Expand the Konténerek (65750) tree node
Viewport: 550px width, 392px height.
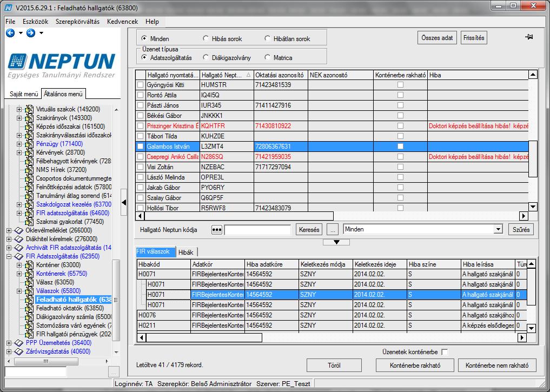(19, 274)
